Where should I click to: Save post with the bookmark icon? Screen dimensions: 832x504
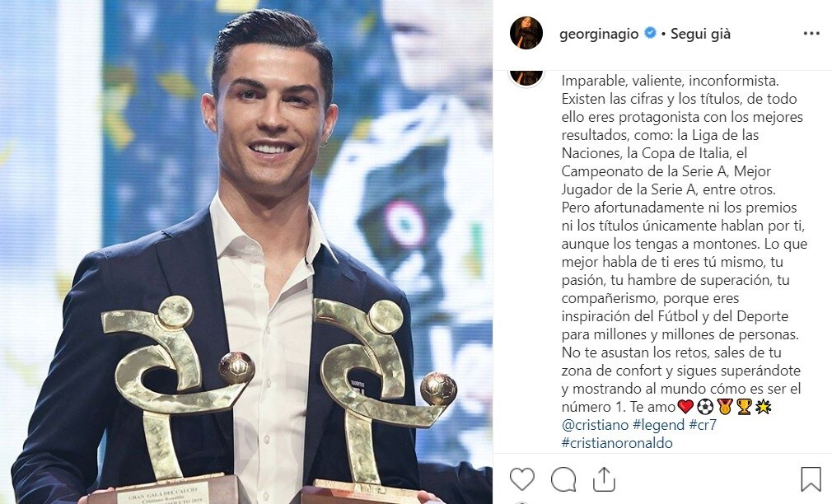click(811, 479)
